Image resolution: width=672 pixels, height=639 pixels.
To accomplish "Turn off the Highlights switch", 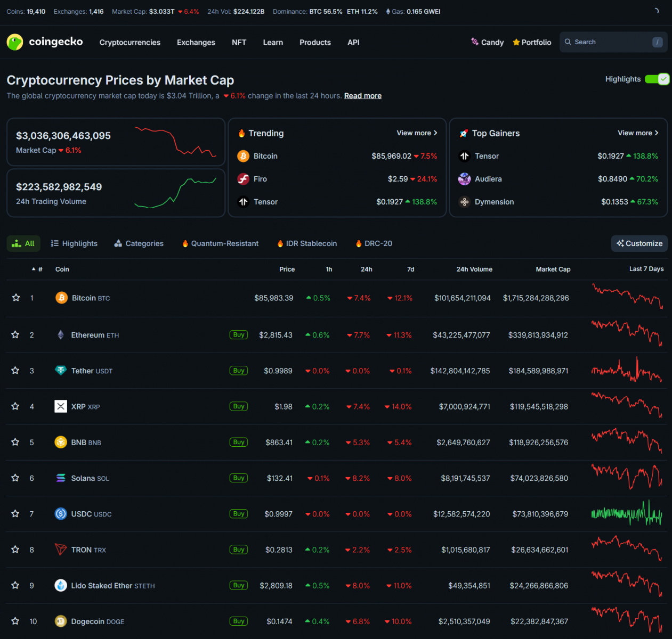I will pyautogui.click(x=657, y=79).
